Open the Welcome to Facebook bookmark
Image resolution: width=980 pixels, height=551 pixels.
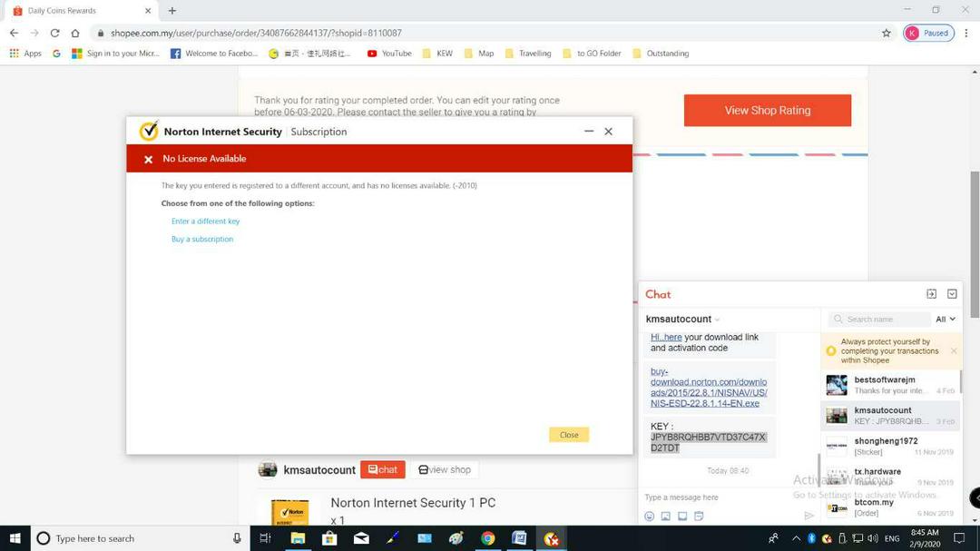click(x=214, y=54)
